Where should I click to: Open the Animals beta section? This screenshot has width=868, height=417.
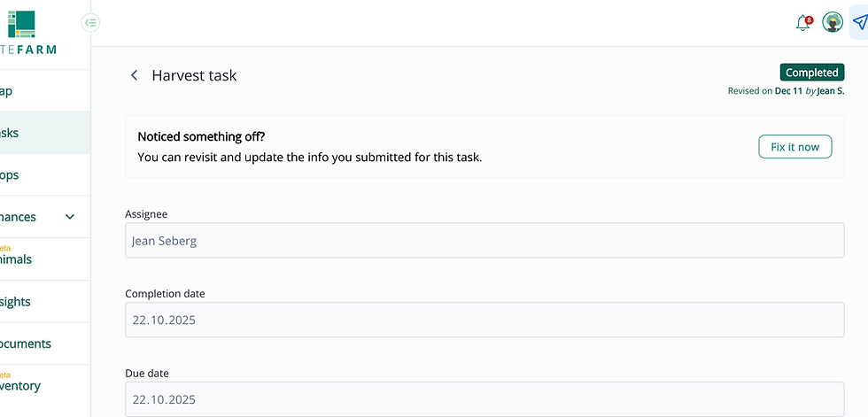coord(16,259)
